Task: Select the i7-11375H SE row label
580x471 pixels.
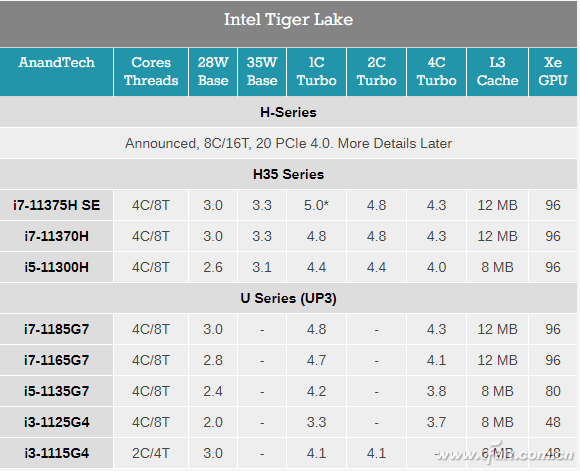Action: click(x=56, y=205)
